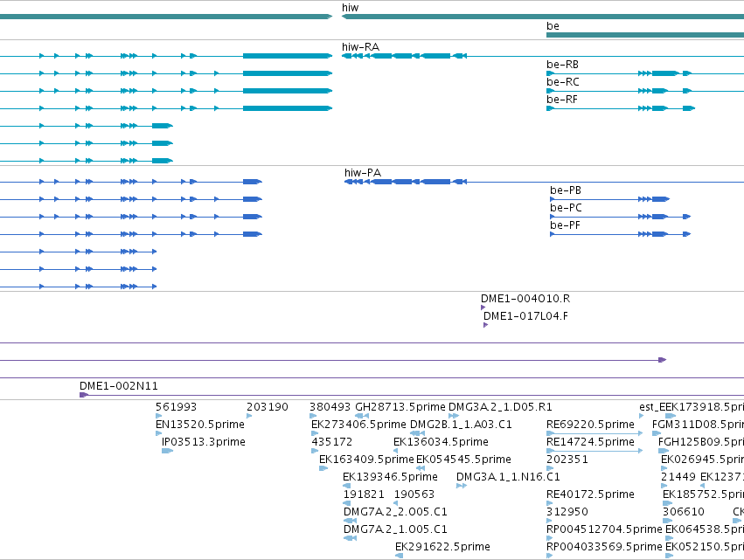Select EST EK163409.5prime
Screen dimensions: 744x560
(x=366, y=460)
